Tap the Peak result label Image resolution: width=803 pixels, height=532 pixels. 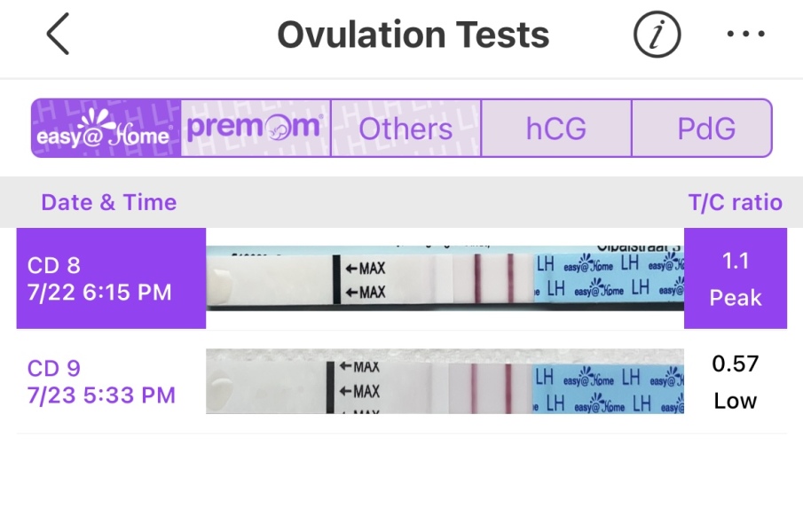click(x=736, y=298)
